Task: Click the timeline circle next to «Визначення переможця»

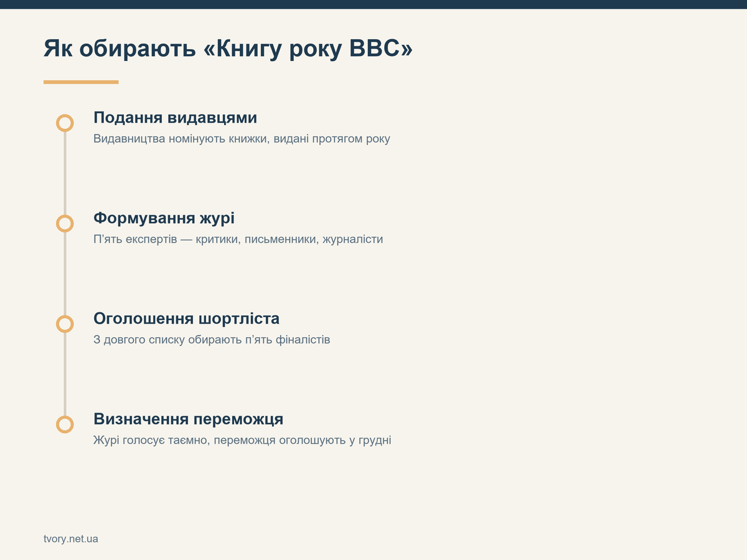Action: point(65,424)
